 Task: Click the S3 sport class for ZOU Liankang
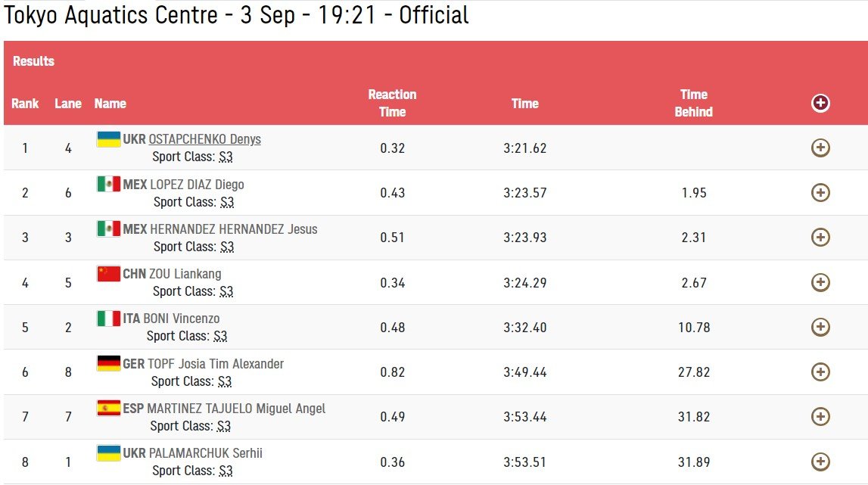pyautogui.click(x=226, y=292)
